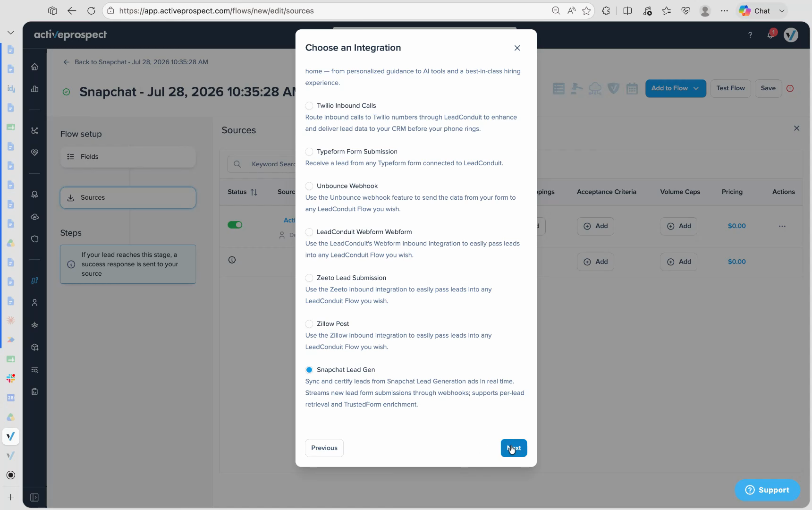The height and width of the screenshot is (510, 812).
Task: Click the ActiveProspect logo
Action: [x=70, y=35]
